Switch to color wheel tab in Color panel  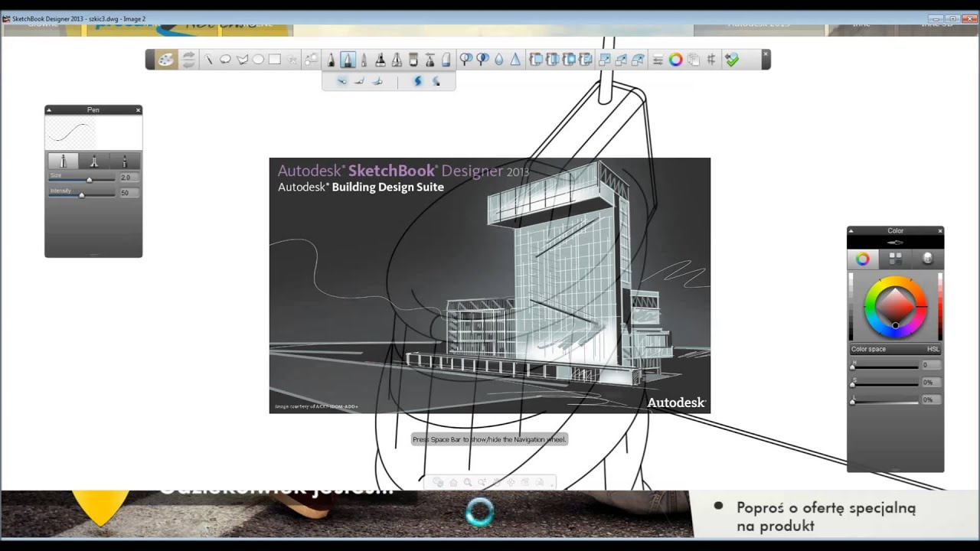[863, 259]
